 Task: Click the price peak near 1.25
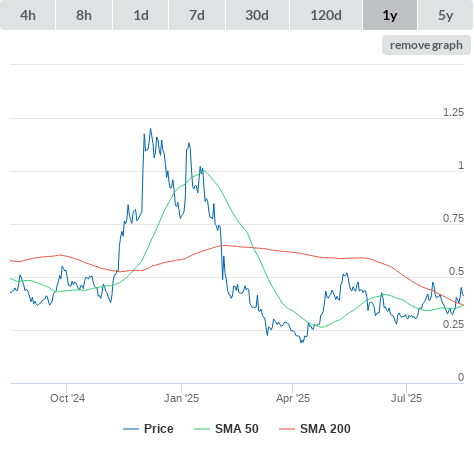150,129
